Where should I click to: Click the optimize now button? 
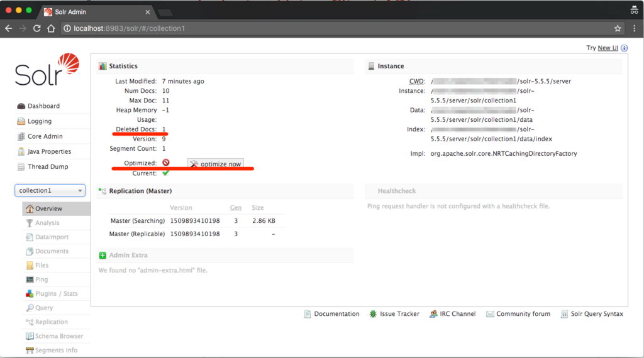[216, 164]
